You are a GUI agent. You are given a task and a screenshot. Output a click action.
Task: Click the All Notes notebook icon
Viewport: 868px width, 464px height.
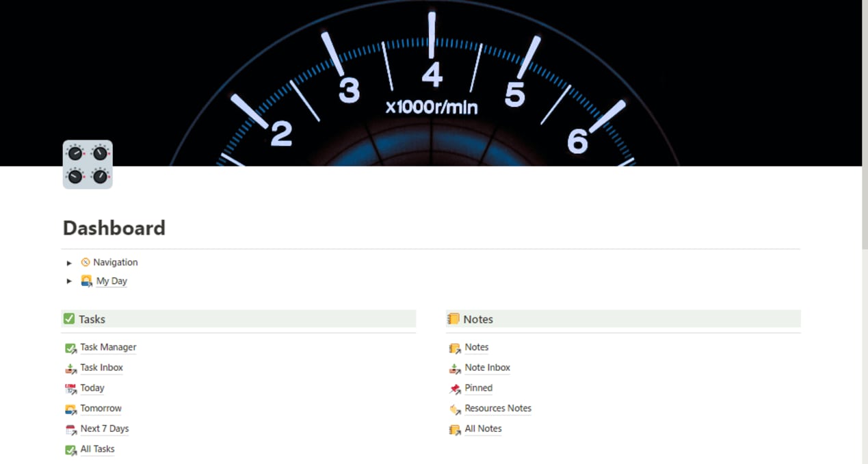(455, 430)
